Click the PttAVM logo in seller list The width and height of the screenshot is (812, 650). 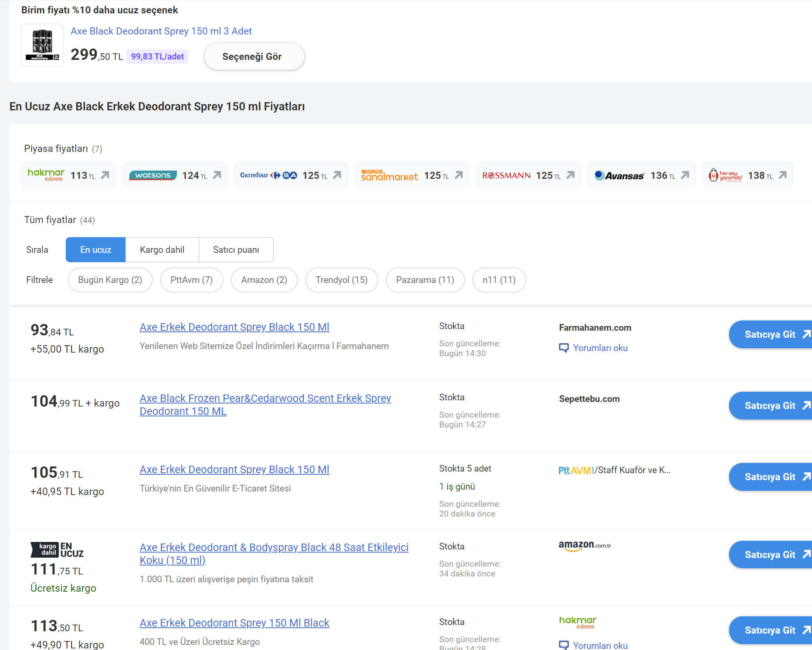[x=576, y=470]
